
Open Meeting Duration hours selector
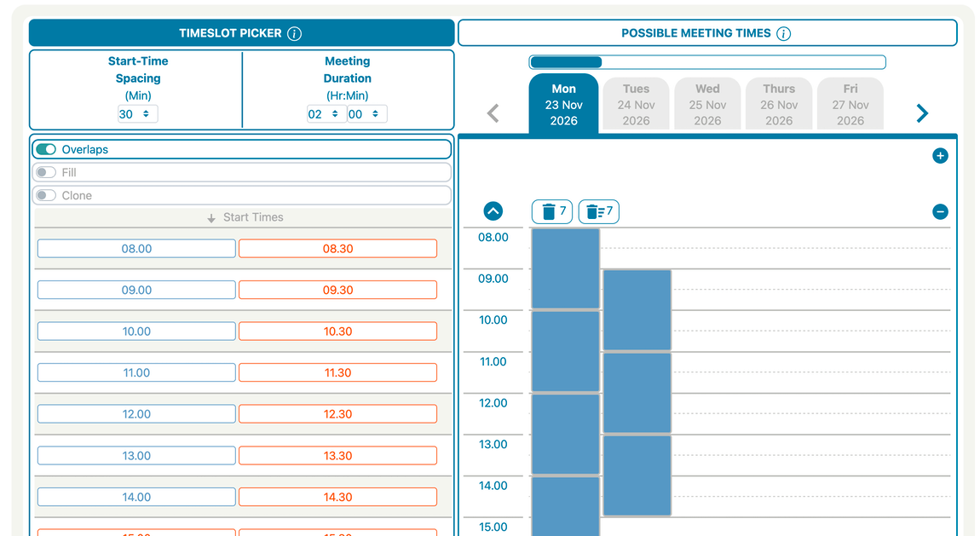coord(326,113)
